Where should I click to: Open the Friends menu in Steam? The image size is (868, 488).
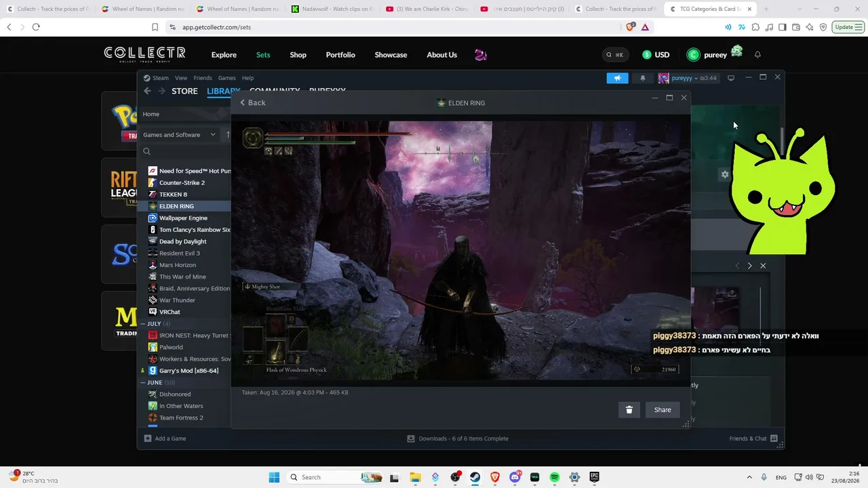[x=203, y=78]
